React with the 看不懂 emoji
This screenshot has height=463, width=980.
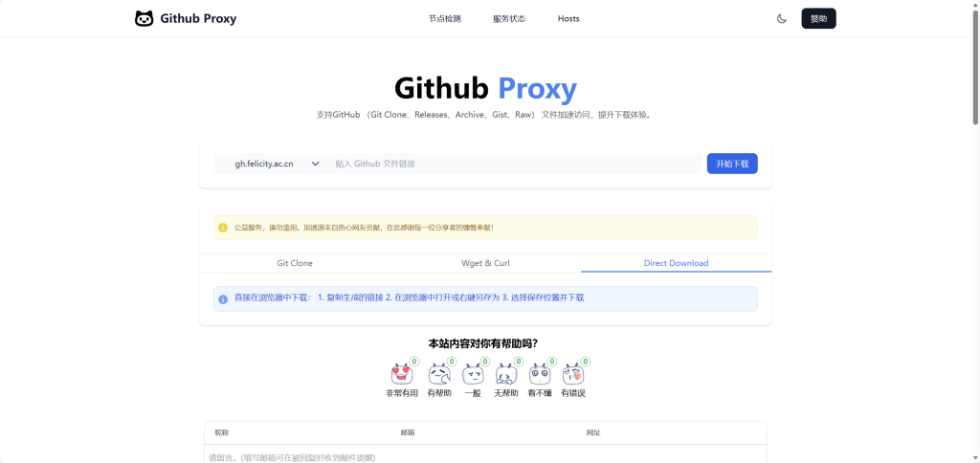pyautogui.click(x=540, y=375)
